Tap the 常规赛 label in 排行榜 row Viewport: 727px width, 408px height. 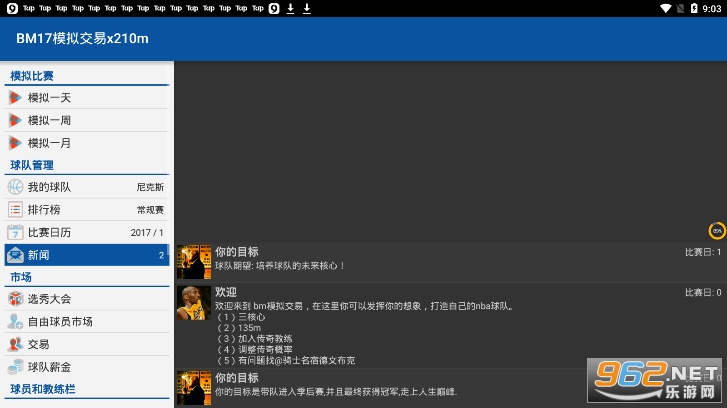(x=150, y=210)
